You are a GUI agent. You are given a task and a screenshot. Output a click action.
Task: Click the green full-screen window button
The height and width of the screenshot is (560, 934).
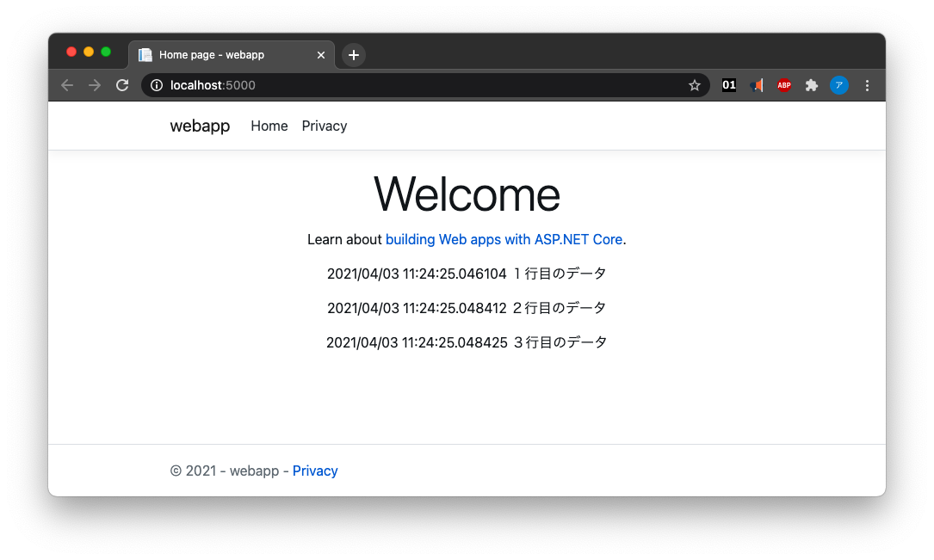tap(106, 52)
